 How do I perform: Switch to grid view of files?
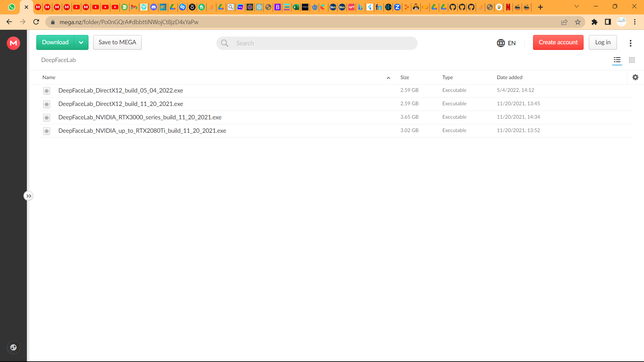coord(632,60)
